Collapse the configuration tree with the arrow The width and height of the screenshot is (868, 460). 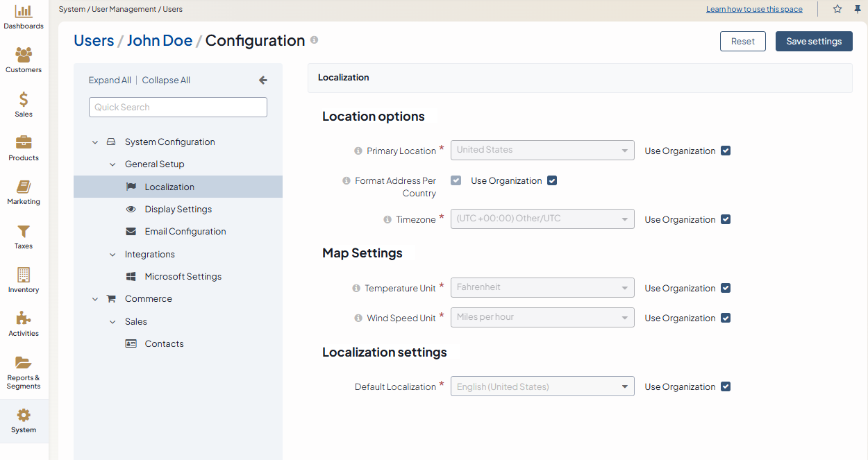click(x=263, y=80)
